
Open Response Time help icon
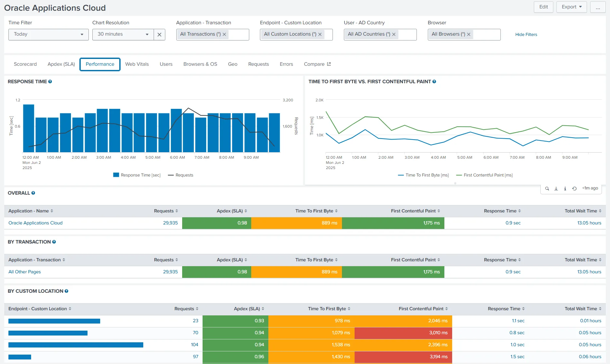click(50, 82)
